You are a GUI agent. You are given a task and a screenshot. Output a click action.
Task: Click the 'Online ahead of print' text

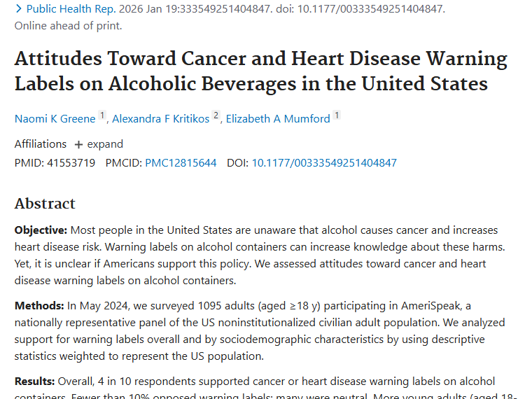68,26
